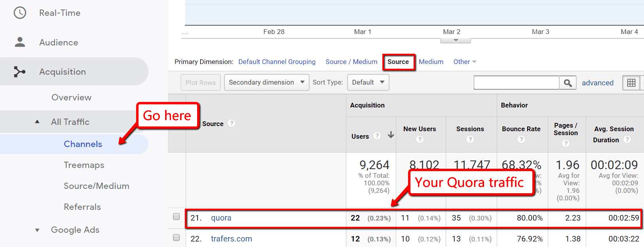The height and width of the screenshot is (247, 644).
Task: Open All Traffic menu label
Action: 70,122
